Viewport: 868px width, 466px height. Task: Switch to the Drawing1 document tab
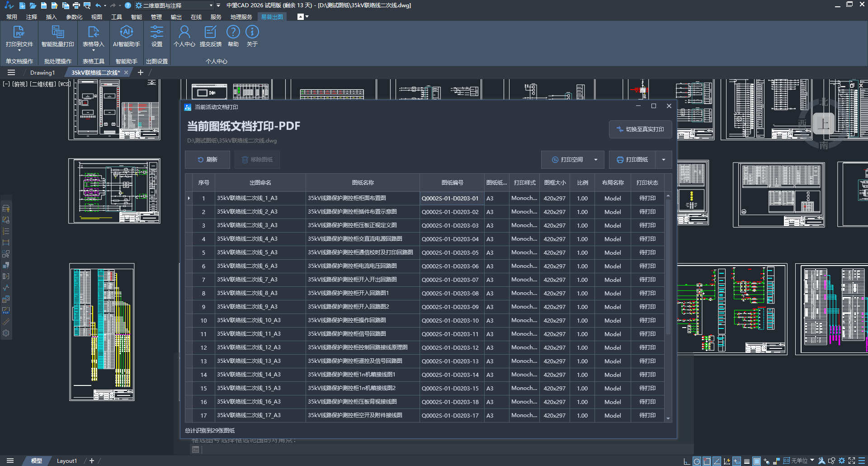coord(42,72)
